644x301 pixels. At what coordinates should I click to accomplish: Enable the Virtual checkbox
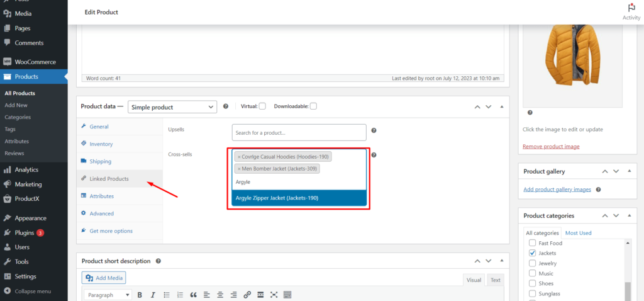(x=262, y=106)
